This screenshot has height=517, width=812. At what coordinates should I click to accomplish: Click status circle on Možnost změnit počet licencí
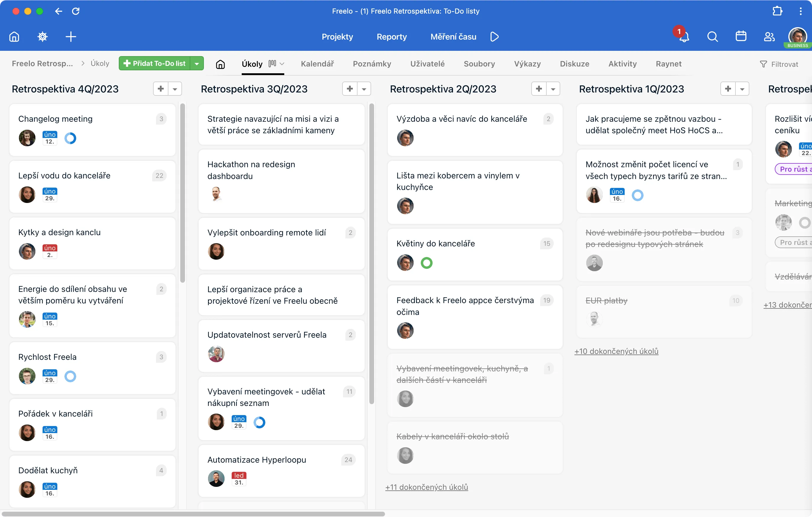[637, 195]
